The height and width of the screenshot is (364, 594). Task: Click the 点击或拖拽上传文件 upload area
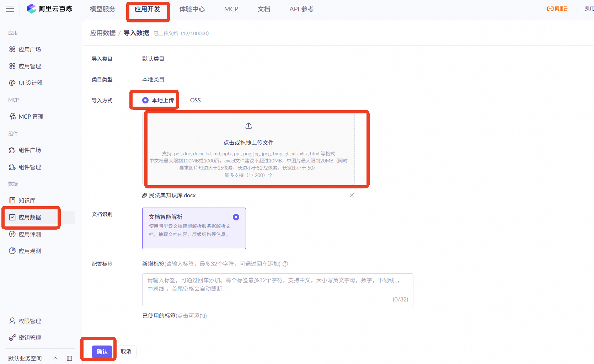[248, 149]
